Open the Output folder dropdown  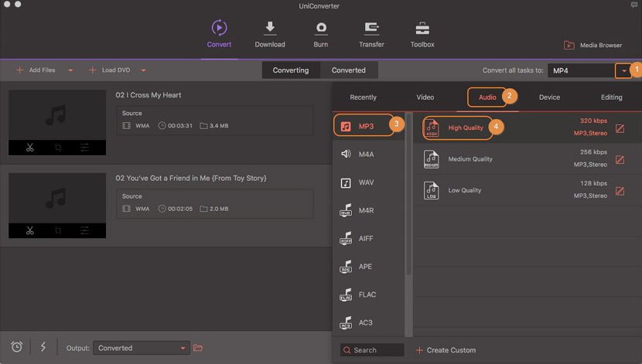(x=142, y=348)
